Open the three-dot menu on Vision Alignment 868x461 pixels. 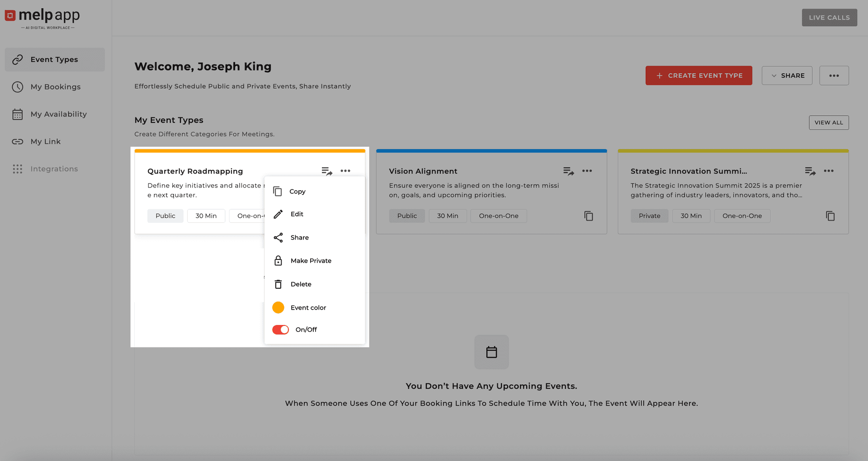(587, 171)
